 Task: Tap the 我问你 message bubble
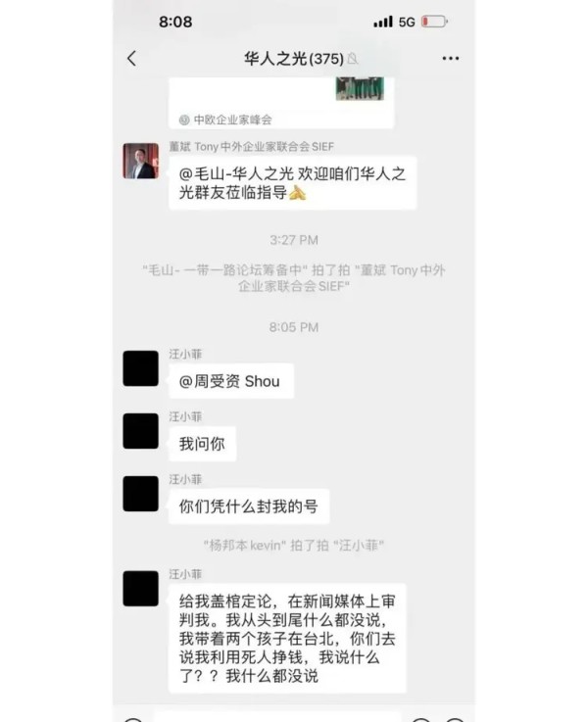203,444
